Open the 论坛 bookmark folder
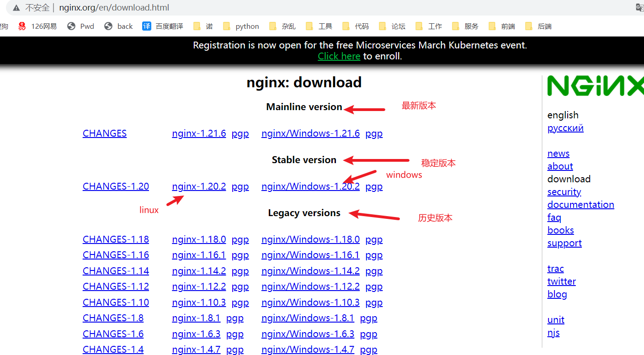Viewport: 644px width, 355px height. click(392, 26)
